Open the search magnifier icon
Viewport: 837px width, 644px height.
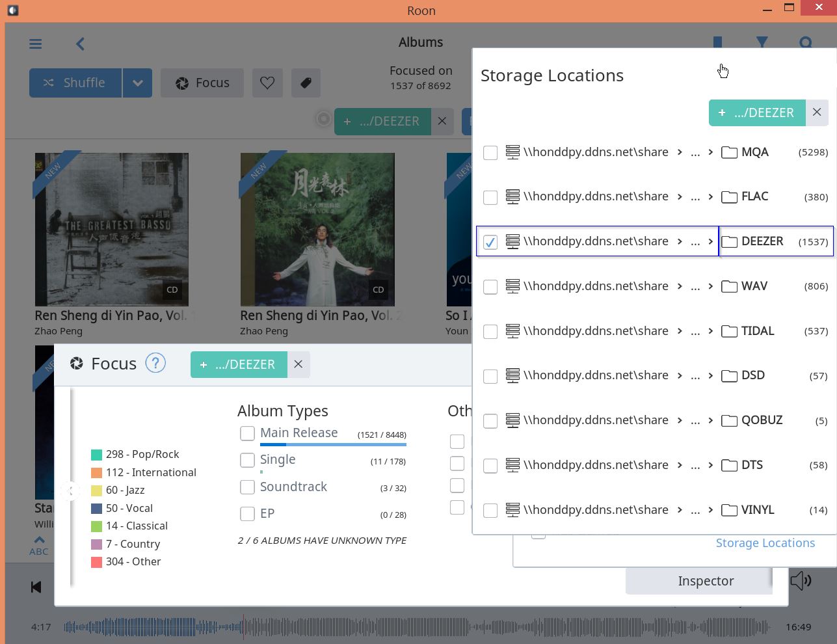806,42
